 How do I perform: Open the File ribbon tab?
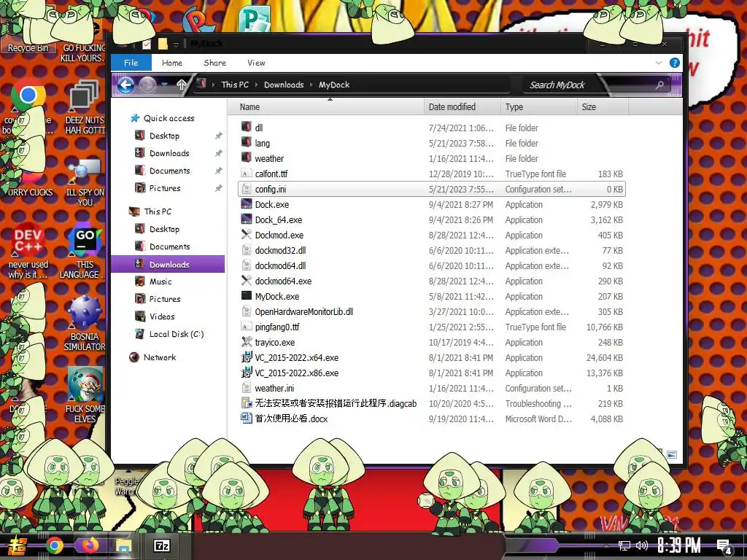tap(131, 63)
